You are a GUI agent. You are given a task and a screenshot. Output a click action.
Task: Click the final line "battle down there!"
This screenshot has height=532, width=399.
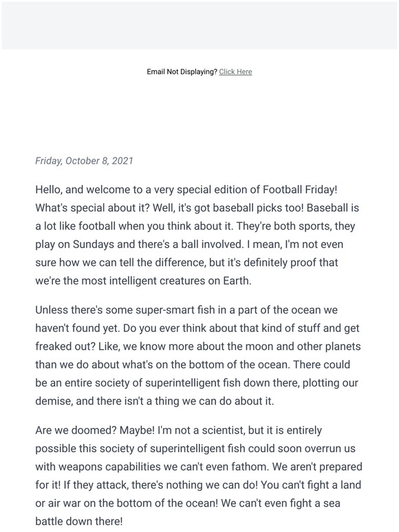pyautogui.click(x=79, y=521)
